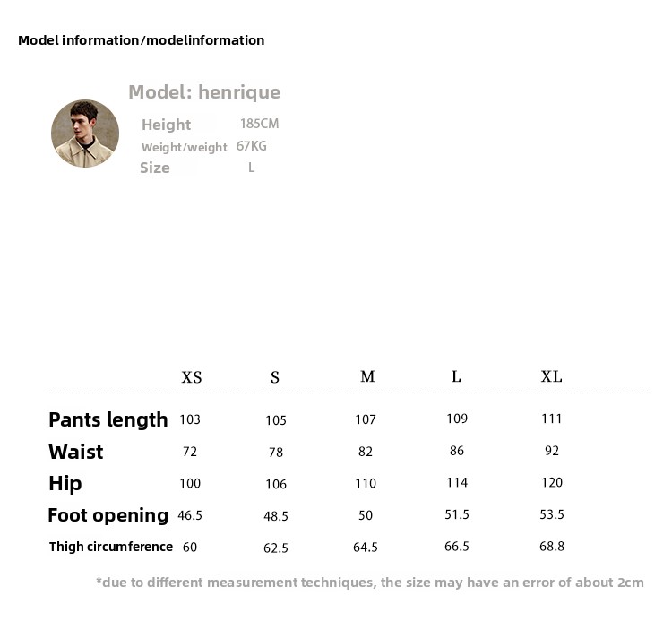Select the 'Model information' heading at top

pyautogui.click(x=141, y=40)
